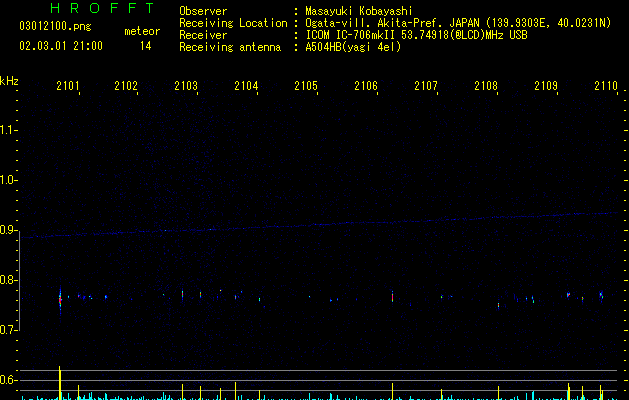Click the Observer label

point(203,11)
